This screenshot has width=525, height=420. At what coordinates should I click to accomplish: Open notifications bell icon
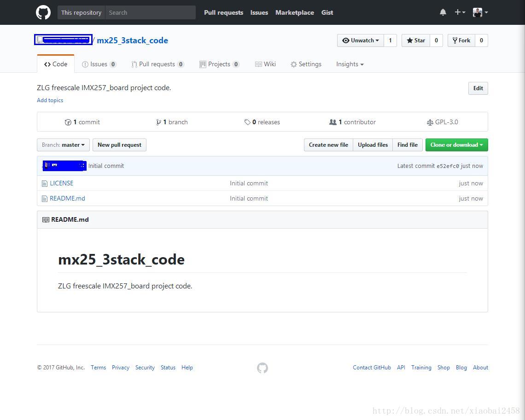(443, 12)
